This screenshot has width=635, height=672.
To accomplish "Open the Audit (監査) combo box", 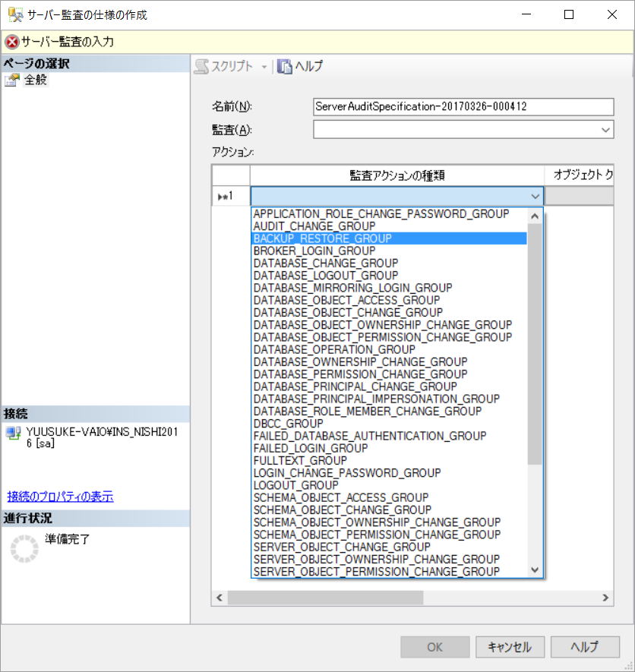I will [463, 130].
